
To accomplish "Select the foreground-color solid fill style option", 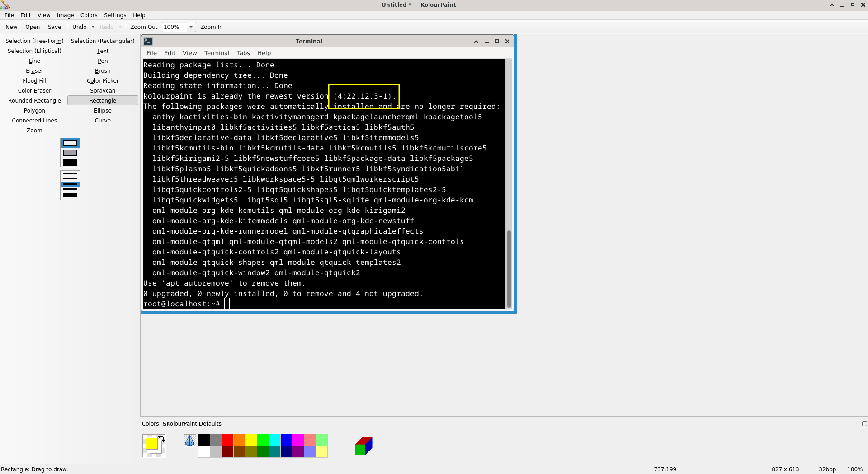I will click(70, 163).
